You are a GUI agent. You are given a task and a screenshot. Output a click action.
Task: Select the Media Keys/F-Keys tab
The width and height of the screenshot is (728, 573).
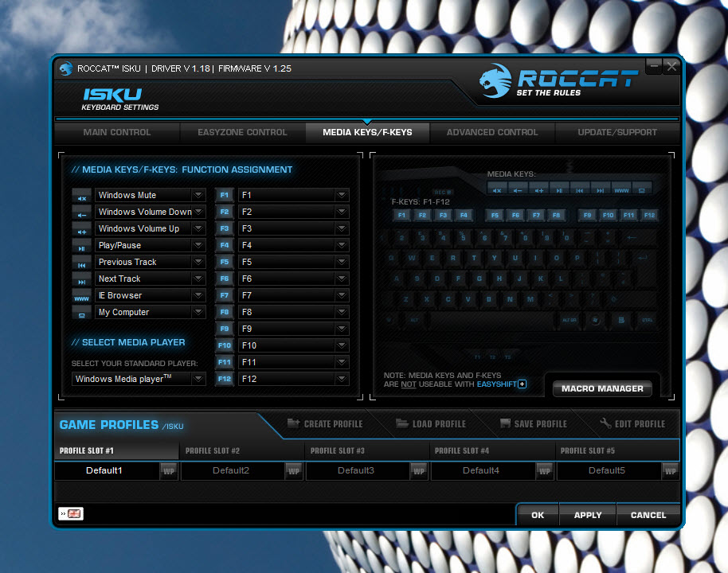click(367, 133)
